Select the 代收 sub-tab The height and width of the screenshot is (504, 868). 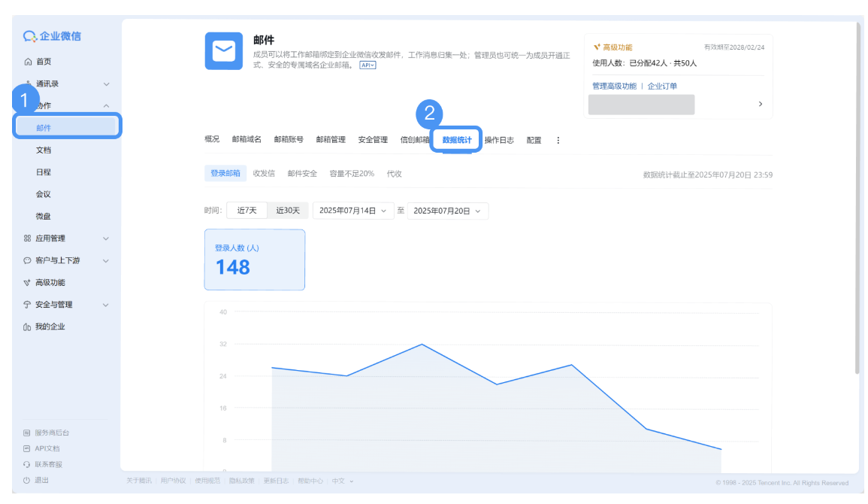coord(394,173)
